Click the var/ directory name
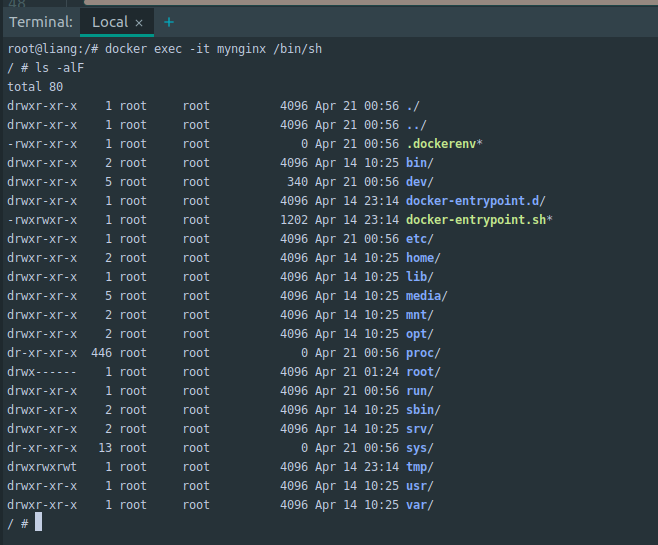Screen dimensions: 658x545 coord(419,505)
